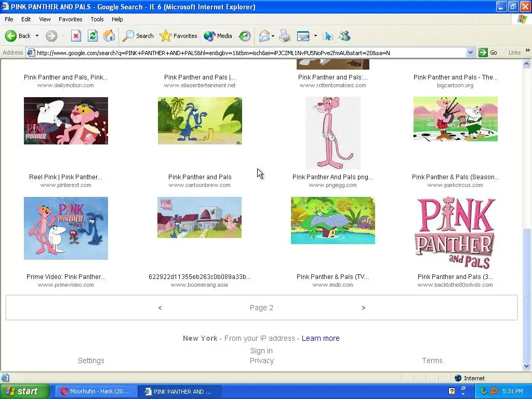Click the Messenger people icon in the toolbar

tap(345, 36)
